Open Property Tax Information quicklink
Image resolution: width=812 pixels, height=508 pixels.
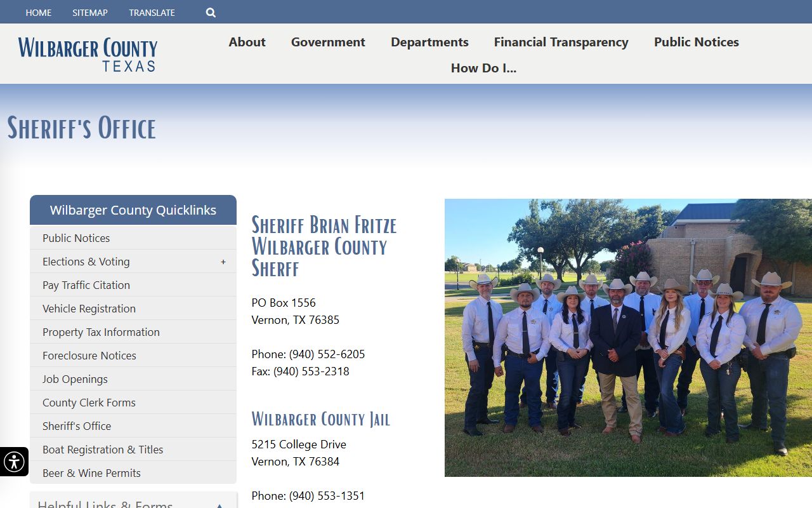point(133,332)
